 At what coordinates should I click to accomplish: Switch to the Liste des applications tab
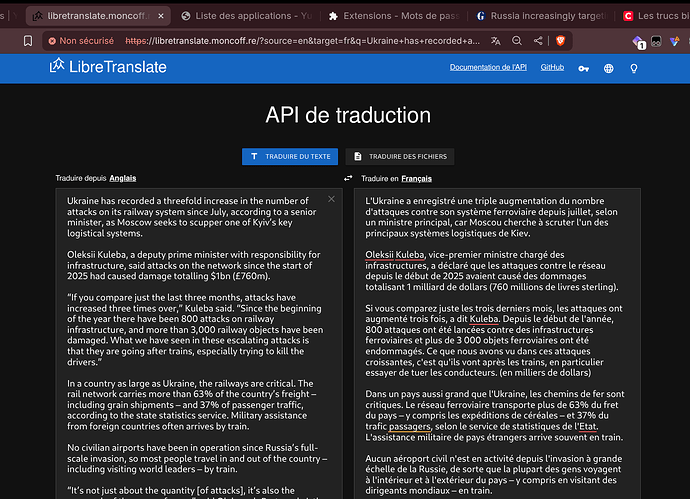point(243,16)
